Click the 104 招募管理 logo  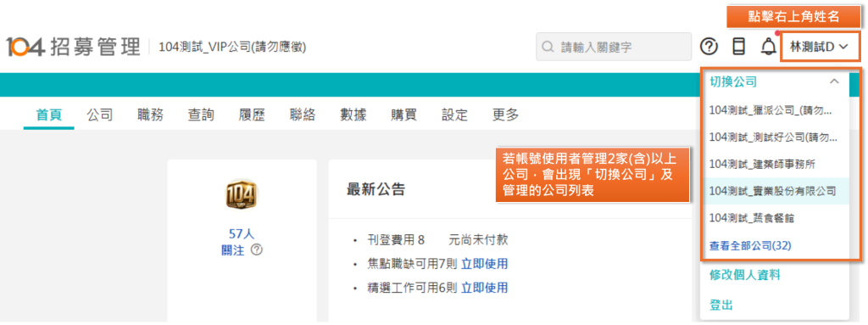pos(74,47)
